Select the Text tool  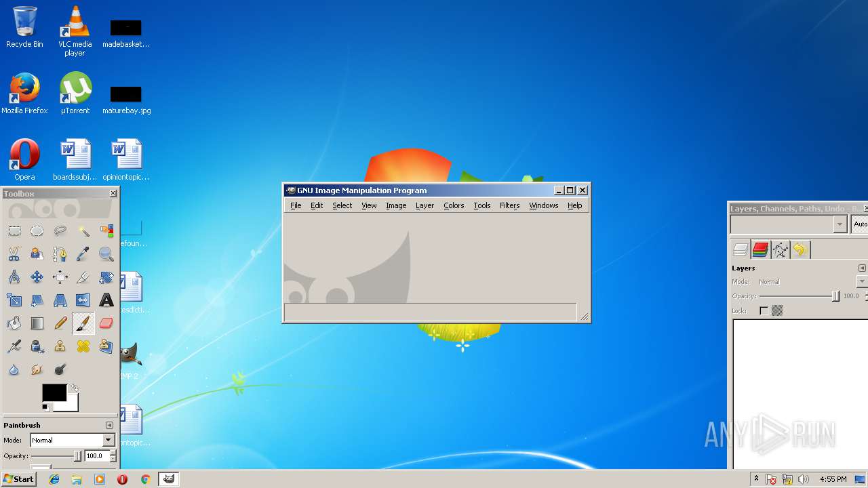[106, 300]
